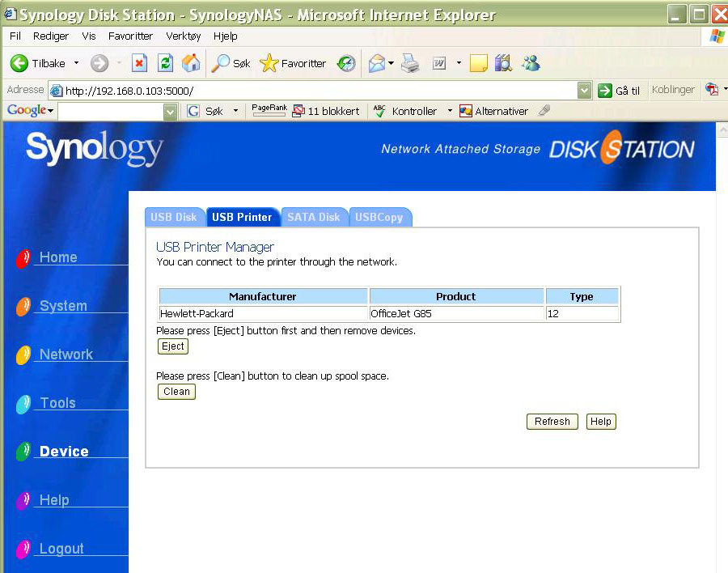Viewport: 728px width, 573px height.
Task: Select the Hewlett-Packard table cell
Action: point(263,314)
